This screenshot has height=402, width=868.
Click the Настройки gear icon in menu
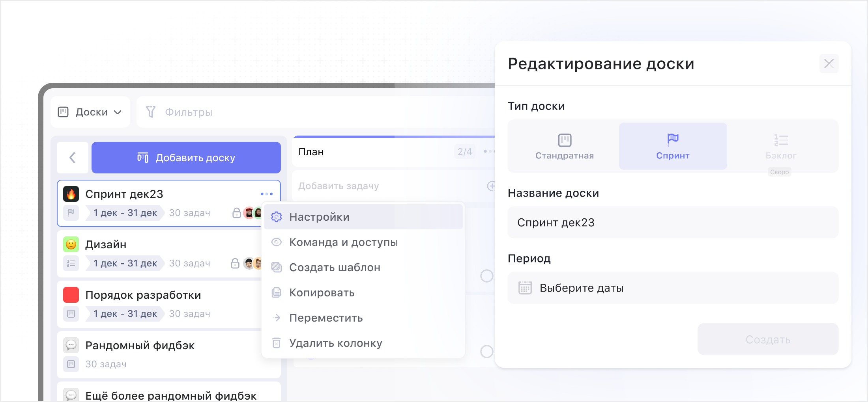(276, 217)
